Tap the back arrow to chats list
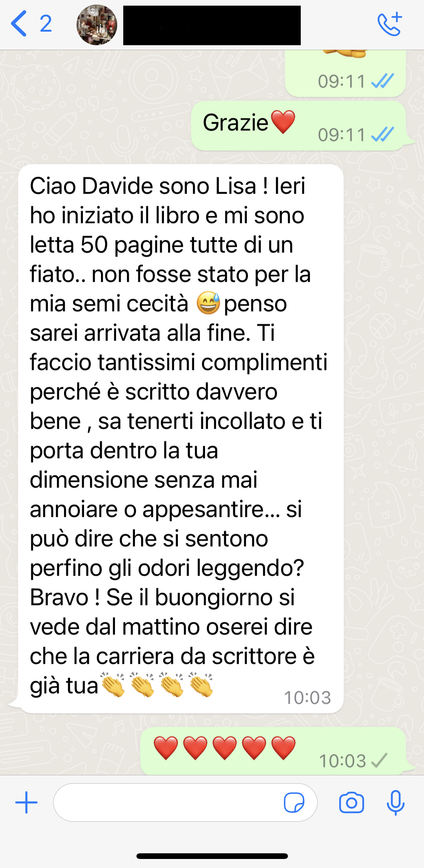The image size is (424, 868). coord(19,24)
